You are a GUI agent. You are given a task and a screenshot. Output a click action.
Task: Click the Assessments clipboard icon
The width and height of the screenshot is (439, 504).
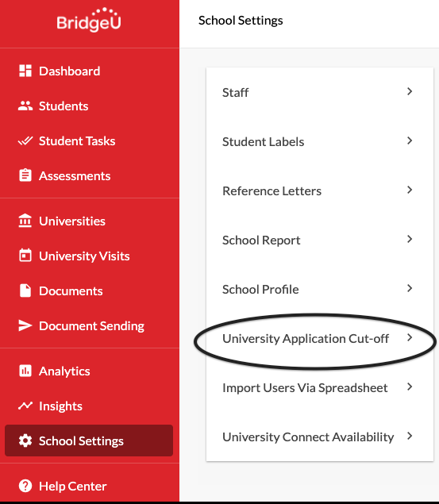pos(25,175)
